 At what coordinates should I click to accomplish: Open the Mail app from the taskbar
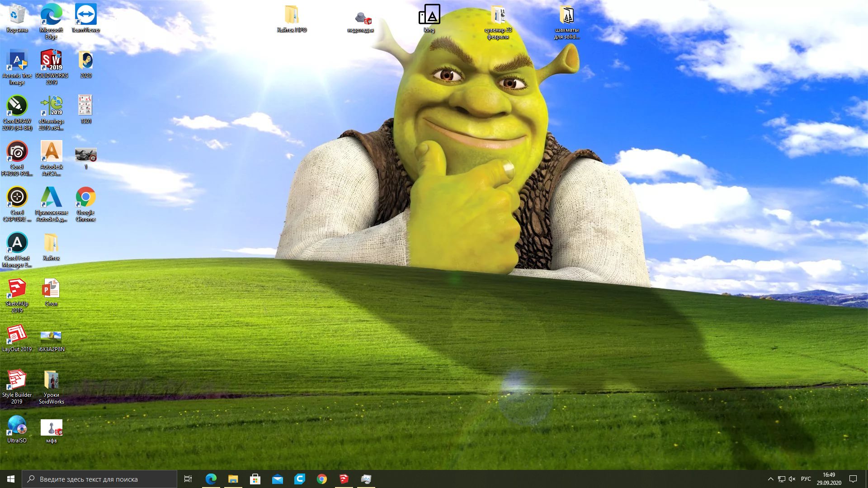277,479
